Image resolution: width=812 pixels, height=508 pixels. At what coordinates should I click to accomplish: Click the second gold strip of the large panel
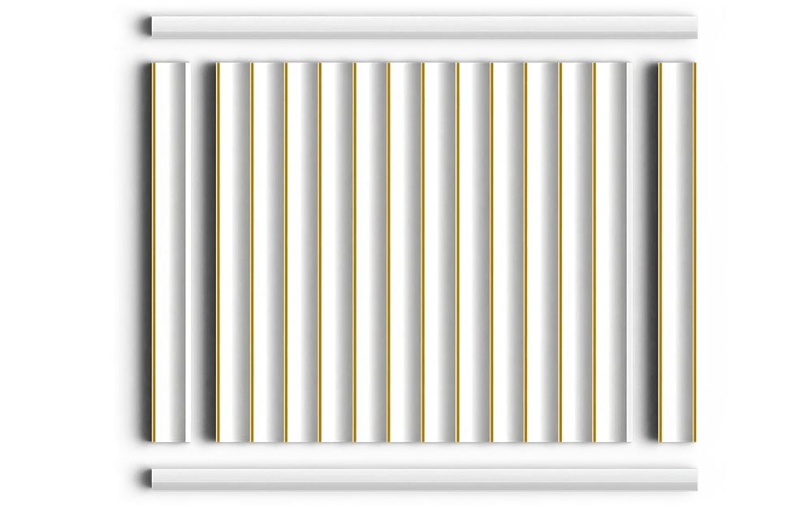pos(253,252)
